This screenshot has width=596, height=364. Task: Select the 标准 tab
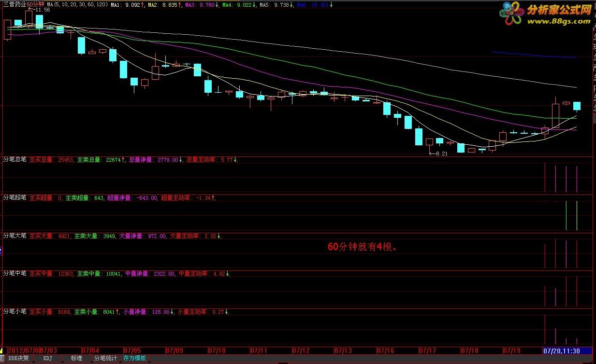tap(76, 359)
